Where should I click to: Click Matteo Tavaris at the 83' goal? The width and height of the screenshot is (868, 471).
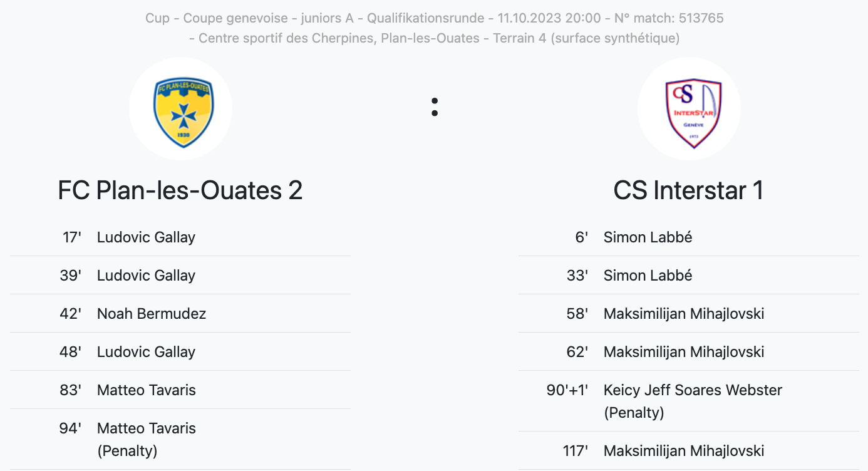147,390
